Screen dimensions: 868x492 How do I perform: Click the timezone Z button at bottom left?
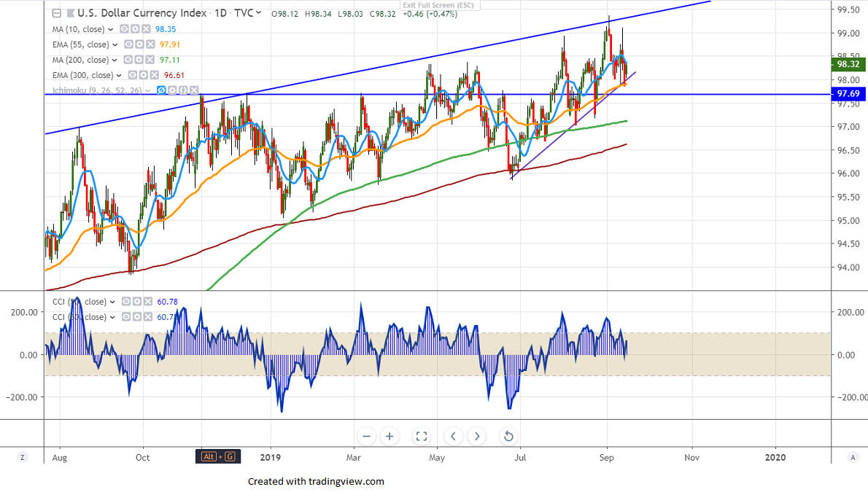pyautogui.click(x=23, y=457)
